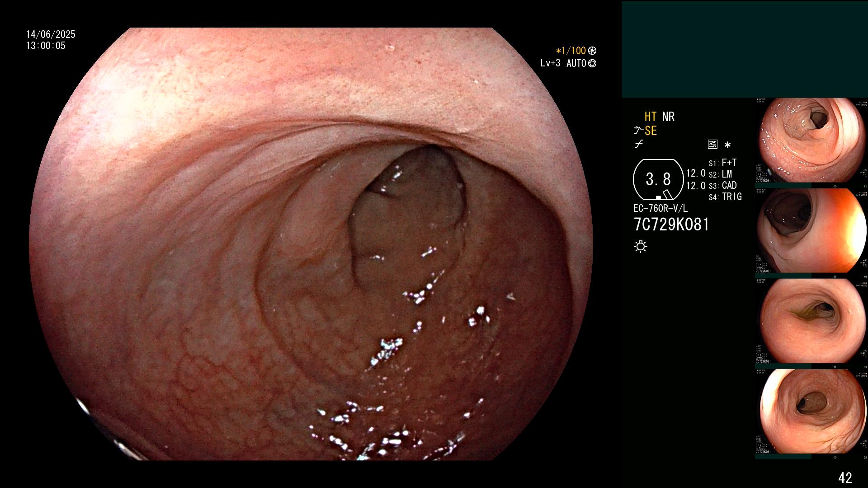Click the iris icon next to AUTO
The image size is (868, 488).
click(x=592, y=63)
